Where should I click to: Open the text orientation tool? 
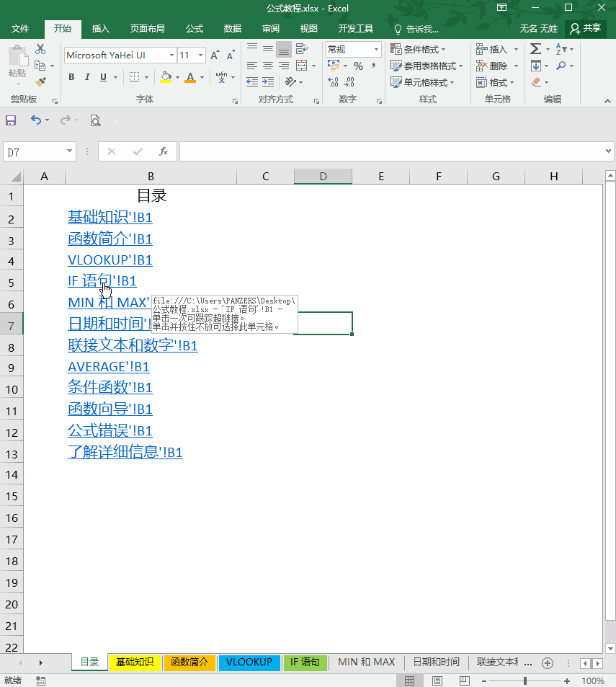pyautogui.click(x=290, y=82)
